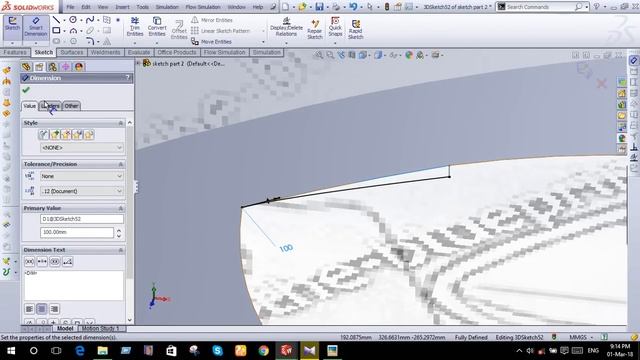Click the Search Commands box
This screenshot has width=640, height=360.
[541, 7]
